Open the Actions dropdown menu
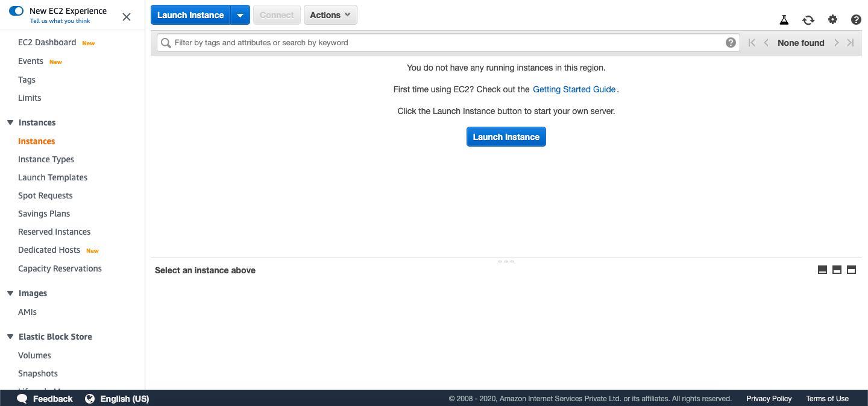The width and height of the screenshot is (868, 406). click(330, 15)
